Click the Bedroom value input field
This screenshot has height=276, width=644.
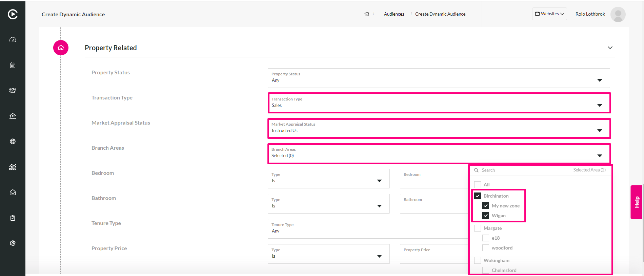(434, 179)
